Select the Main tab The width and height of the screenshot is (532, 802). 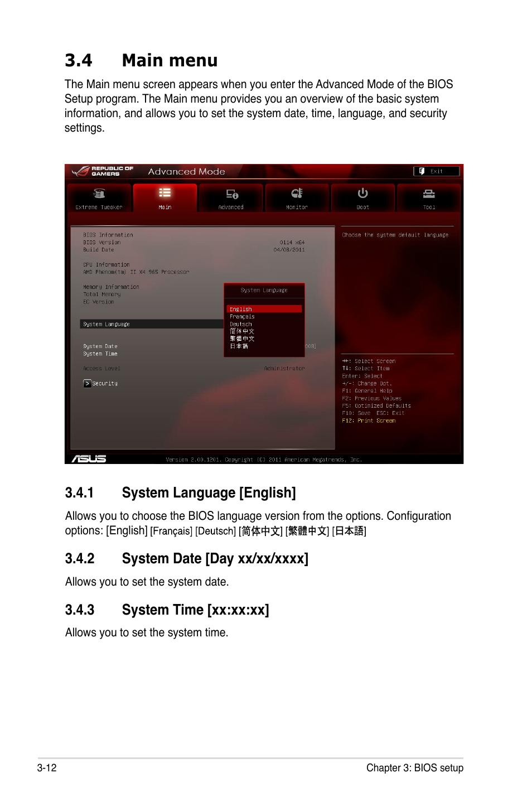(x=165, y=198)
